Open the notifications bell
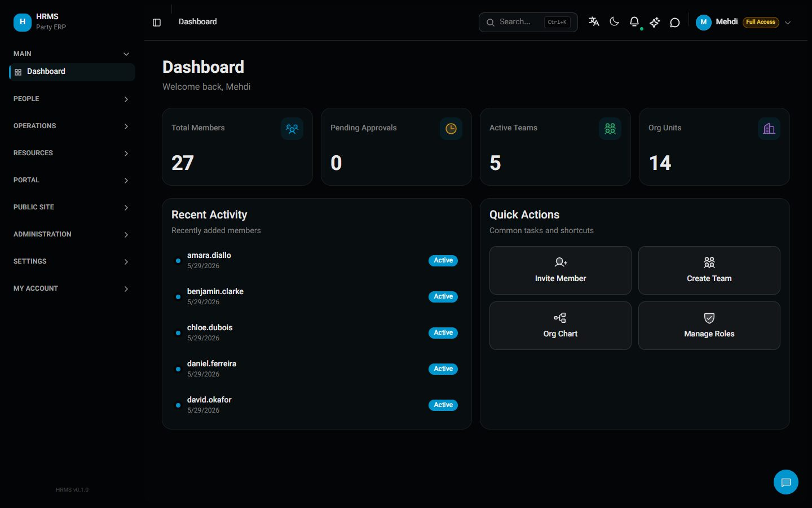The height and width of the screenshot is (508, 812). click(x=634, y=21)
